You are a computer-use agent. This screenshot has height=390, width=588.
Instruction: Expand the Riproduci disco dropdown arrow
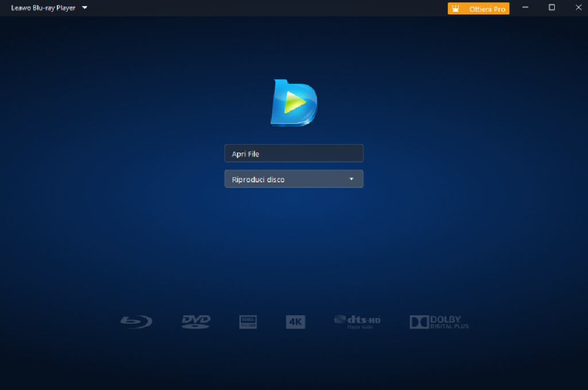[x=351, y=179]
